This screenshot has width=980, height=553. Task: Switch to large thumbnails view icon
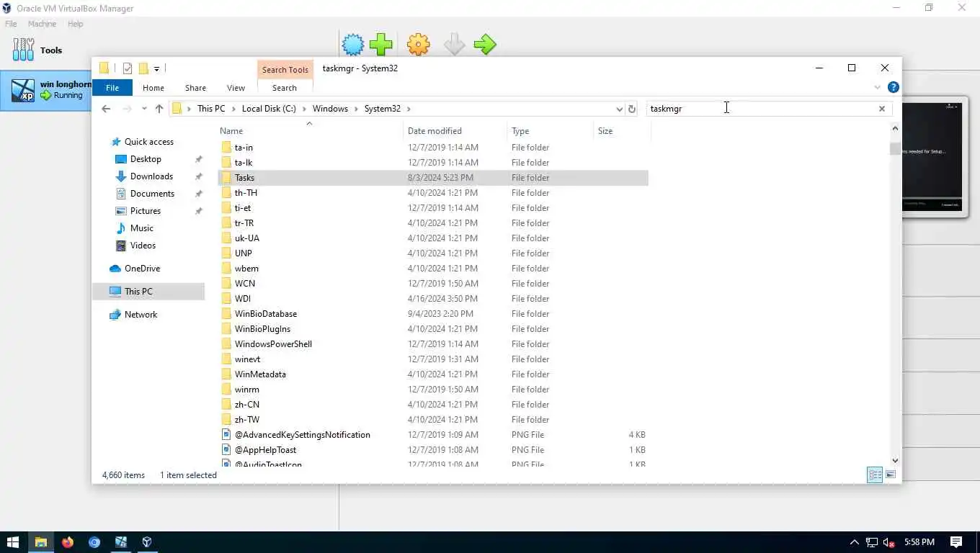click(891, 475)
